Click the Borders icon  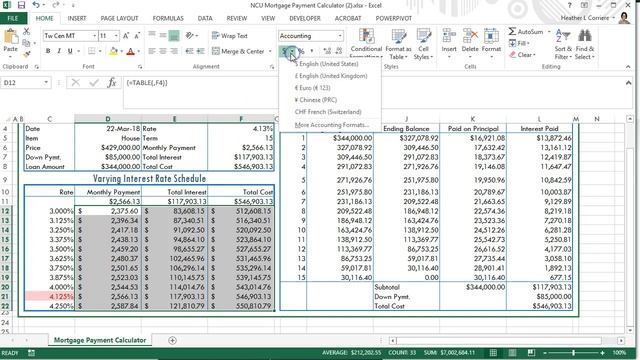click(x=91, y=51)
